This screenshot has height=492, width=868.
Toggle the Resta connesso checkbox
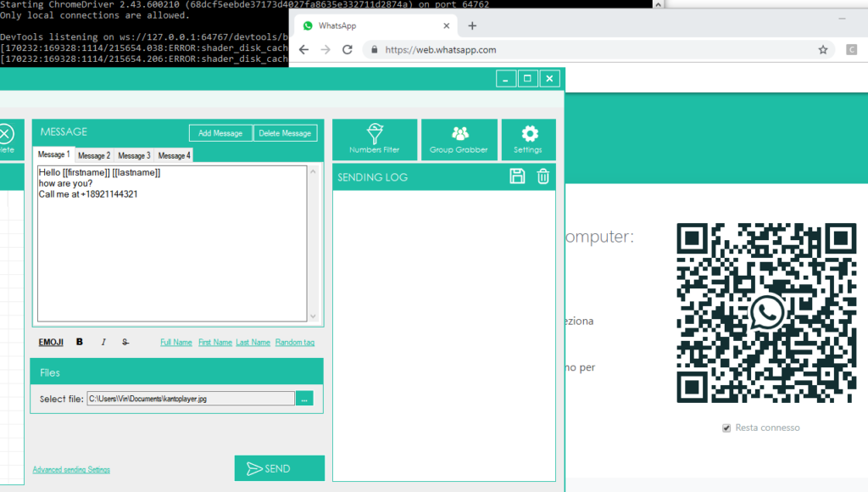726,428
